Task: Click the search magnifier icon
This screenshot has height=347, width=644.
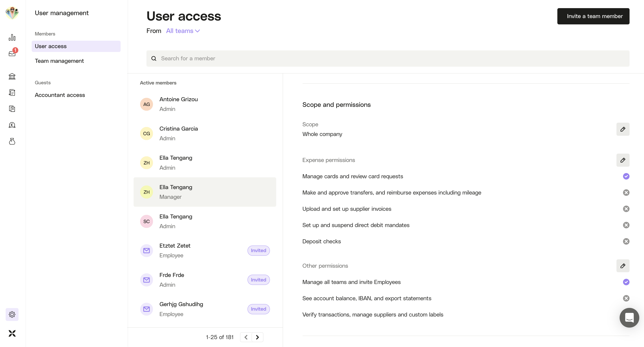Action: pos(154,58)
